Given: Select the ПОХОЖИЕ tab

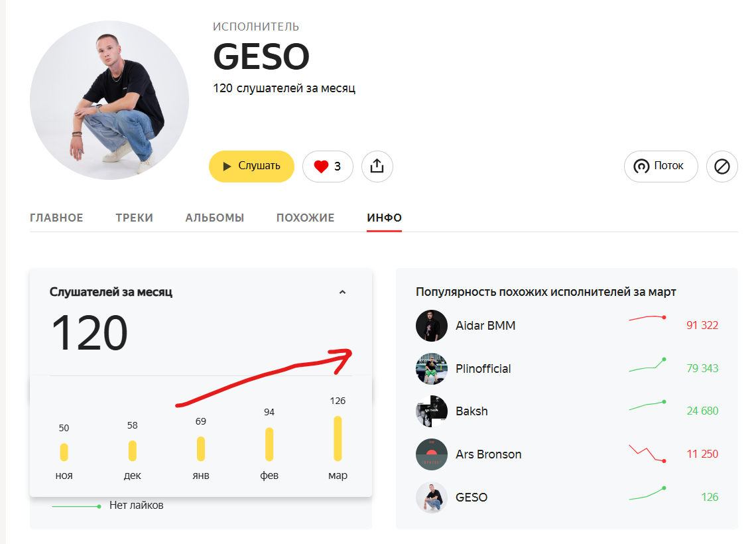Looking at the screenshot, I should (x=305, y=218).
